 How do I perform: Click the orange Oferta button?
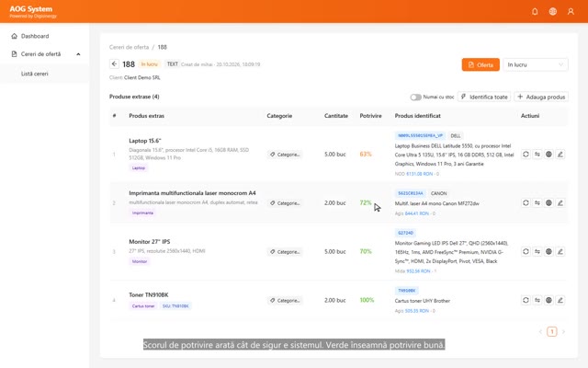pyautogui.click(x=481, y=64)
